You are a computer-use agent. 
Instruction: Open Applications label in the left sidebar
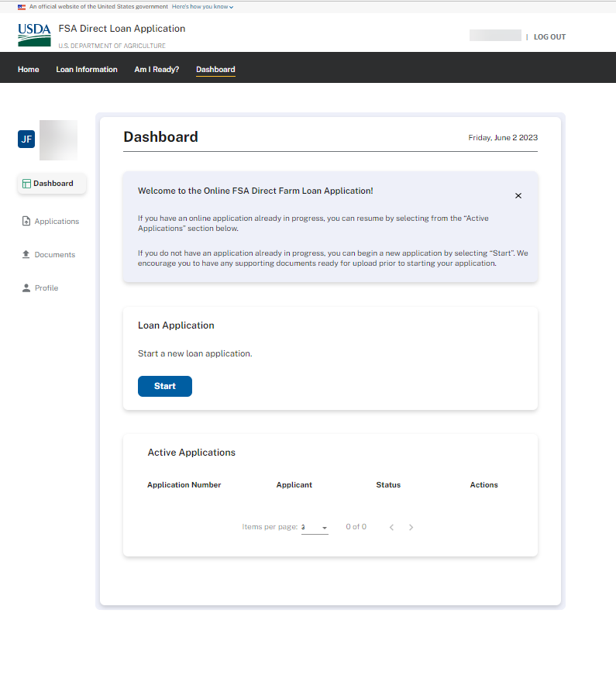[57, 222]
